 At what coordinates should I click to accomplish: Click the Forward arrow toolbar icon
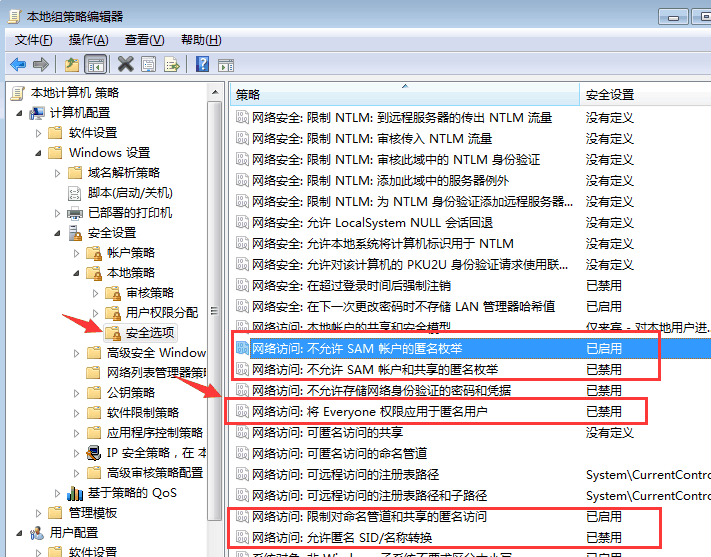click(x=41, y=64)
